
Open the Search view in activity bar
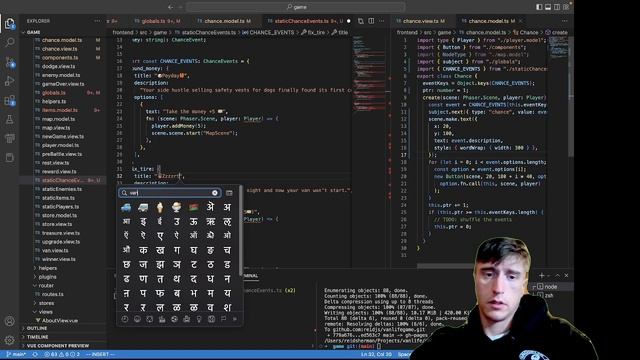(10, 42)
